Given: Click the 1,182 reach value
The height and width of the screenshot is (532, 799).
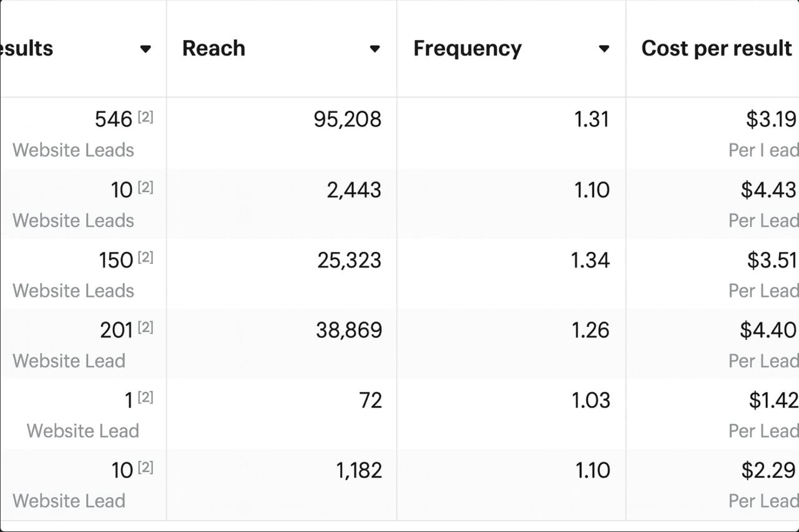Looking at the screenshot, I should tap(359, 470).
